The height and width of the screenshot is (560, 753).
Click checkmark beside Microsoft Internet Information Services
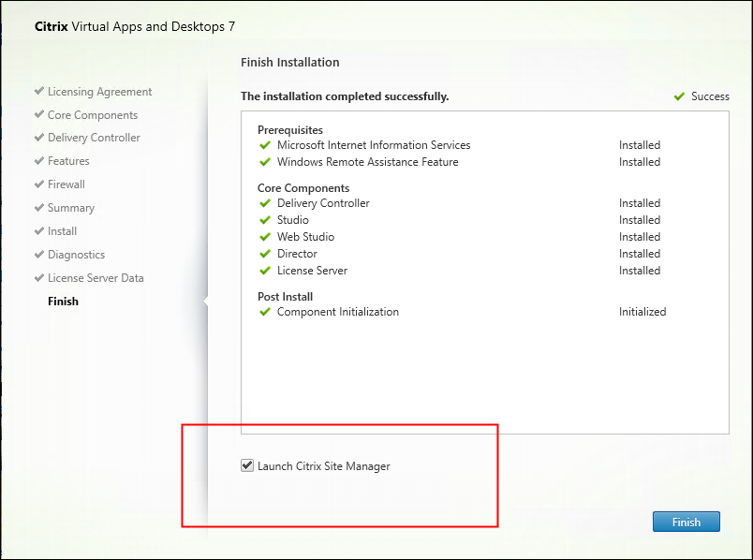265,145
